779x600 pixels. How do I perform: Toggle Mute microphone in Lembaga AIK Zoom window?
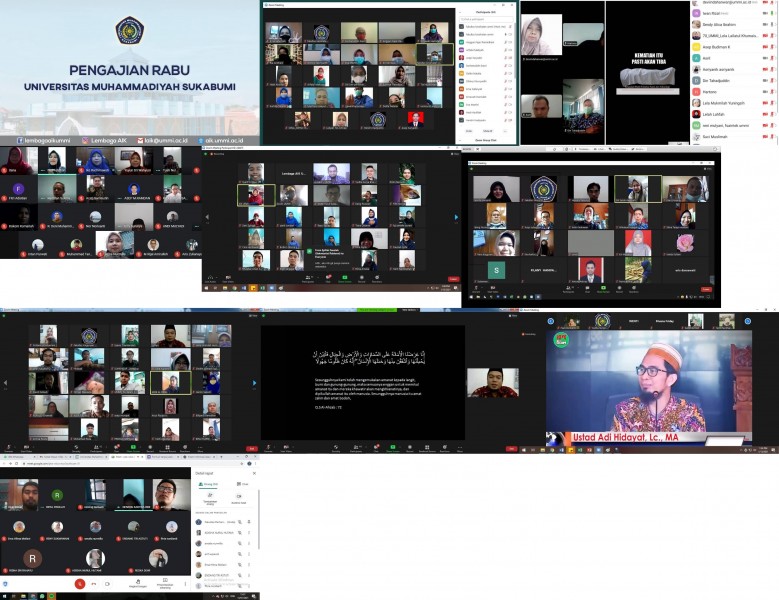(211, 278)
